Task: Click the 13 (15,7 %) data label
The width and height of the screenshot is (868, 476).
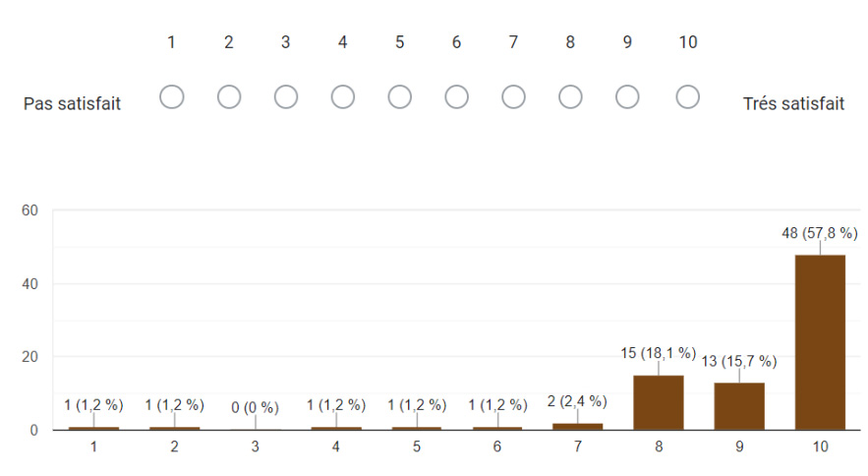Action: [739, 361]
